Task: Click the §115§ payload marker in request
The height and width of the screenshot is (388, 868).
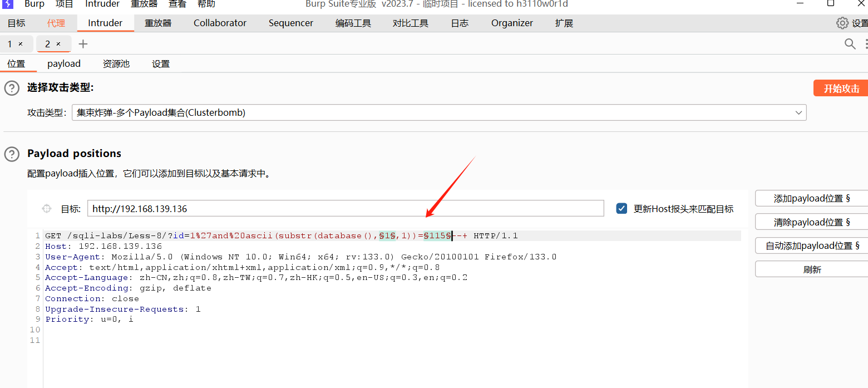Action: click(x=437, y=235)
